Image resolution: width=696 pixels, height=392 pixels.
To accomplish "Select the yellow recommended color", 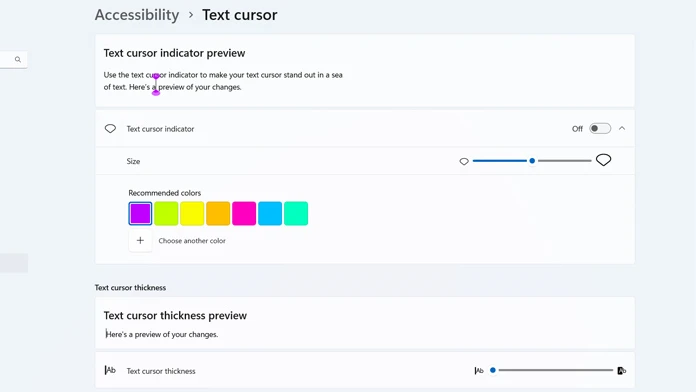I will click(192, 214).
